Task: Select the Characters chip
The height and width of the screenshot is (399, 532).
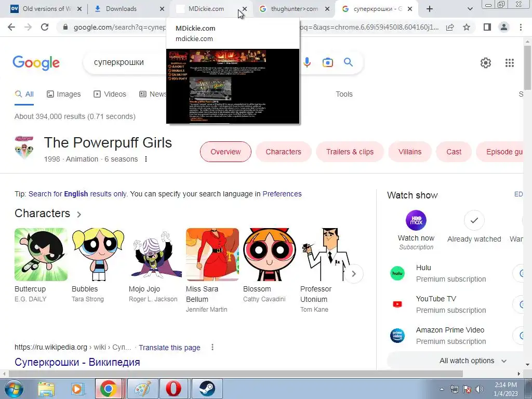Action: tap(283, 152)
